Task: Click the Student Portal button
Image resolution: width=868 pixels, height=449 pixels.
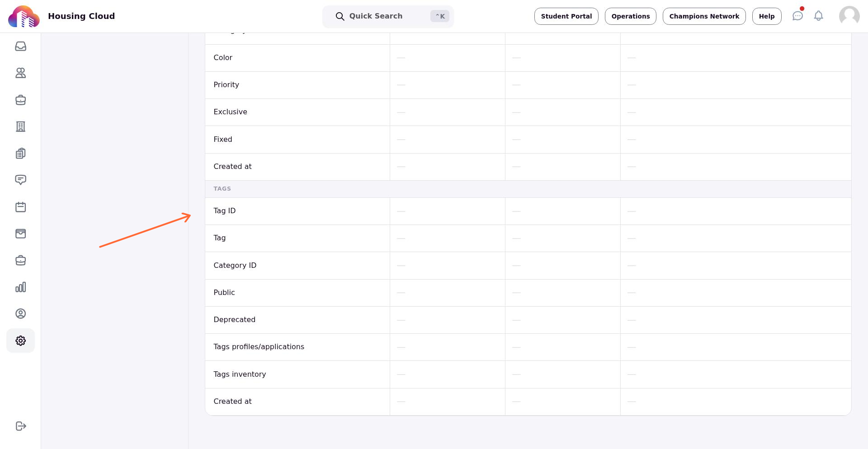Action: 566,16
